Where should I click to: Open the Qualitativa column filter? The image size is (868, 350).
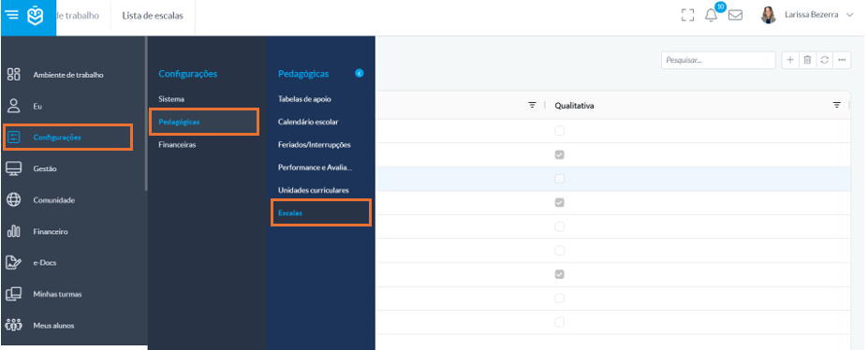[837, 105]
